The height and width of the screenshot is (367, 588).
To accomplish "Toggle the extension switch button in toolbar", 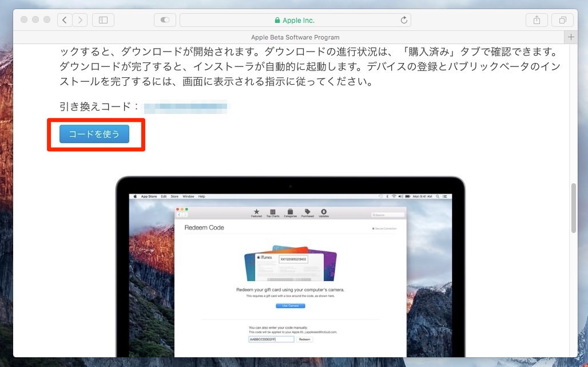I will (165, 20).
